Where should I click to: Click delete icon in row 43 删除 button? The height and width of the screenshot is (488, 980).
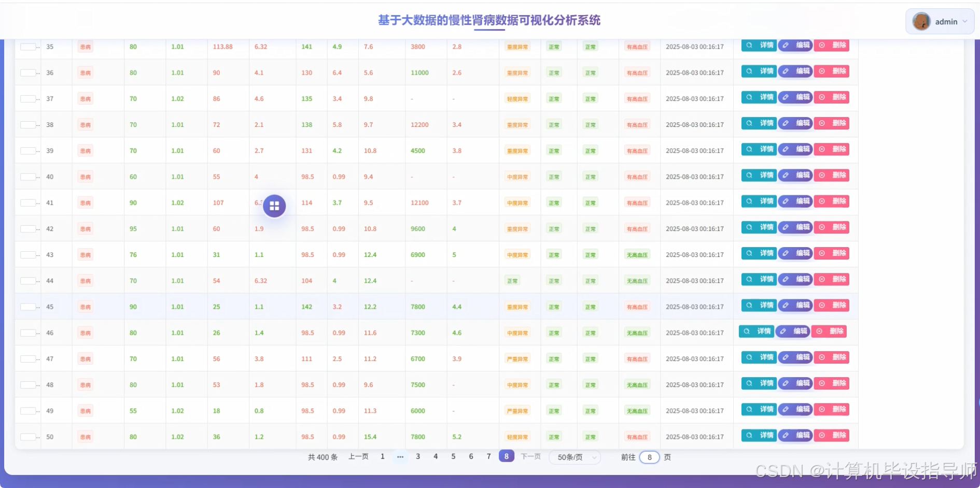point(822,253)
